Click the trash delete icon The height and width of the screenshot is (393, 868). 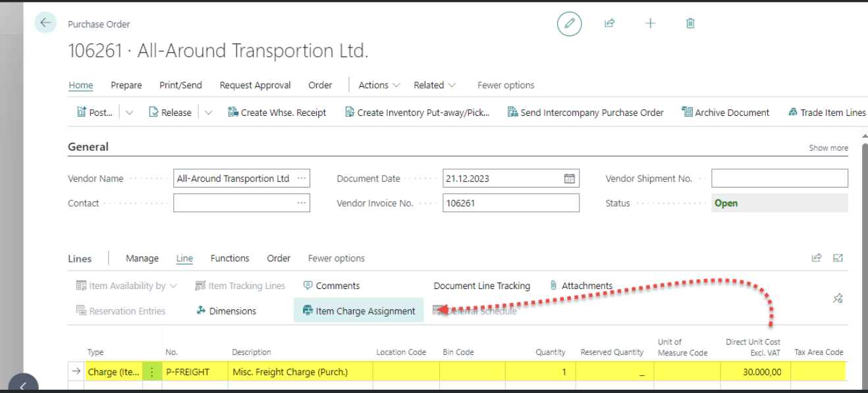(690, 24)
